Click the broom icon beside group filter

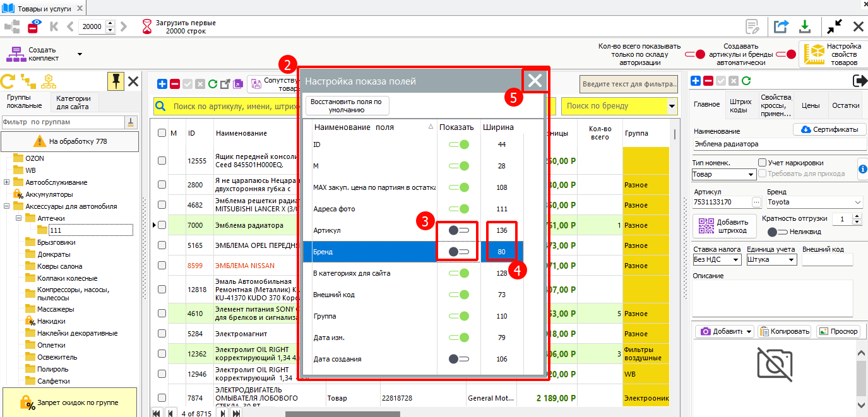tap(131, 122)
